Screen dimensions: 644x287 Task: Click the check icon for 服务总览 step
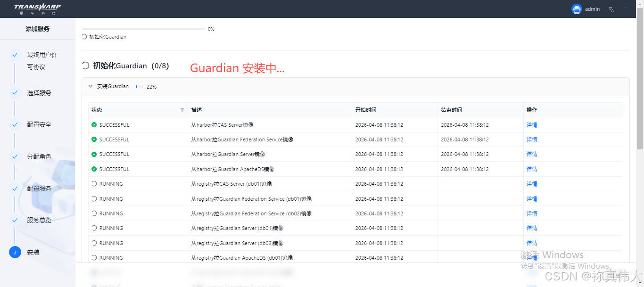(x=15, y=220)
